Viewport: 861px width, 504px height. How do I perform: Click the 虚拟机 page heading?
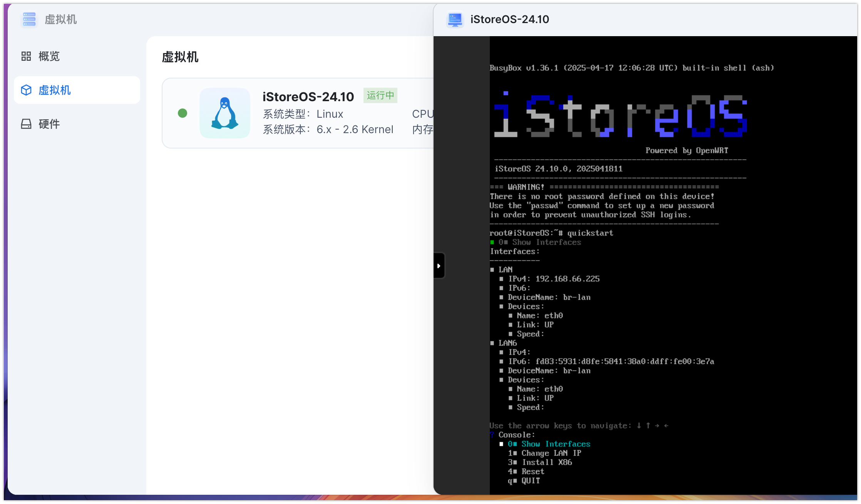tap(180, 57)
